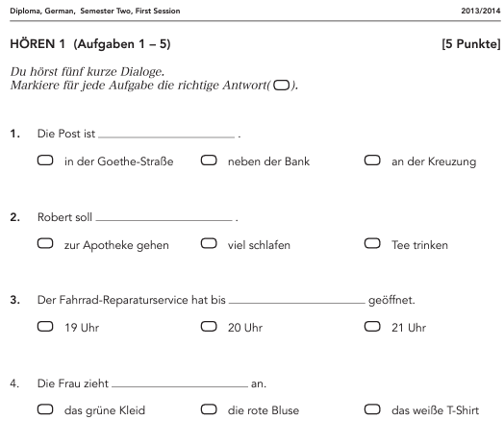
Task: Check the '20 Uhr' option box
Action: 209,327
